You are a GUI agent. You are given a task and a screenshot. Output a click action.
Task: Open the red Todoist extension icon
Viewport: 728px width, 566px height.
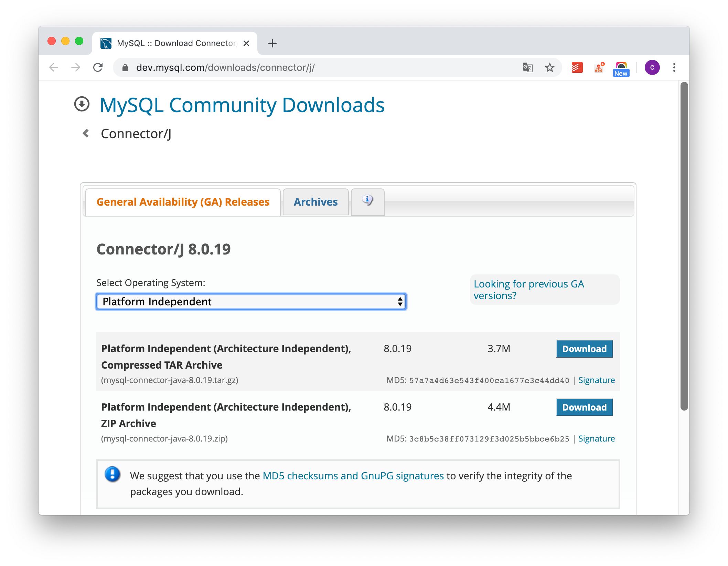[577, 67]
